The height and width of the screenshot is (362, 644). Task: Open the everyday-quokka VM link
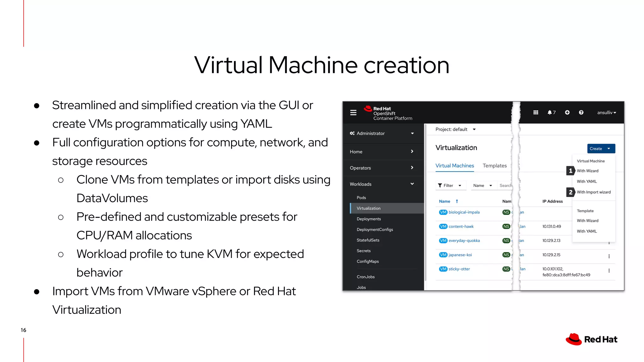tap(464, 241)
